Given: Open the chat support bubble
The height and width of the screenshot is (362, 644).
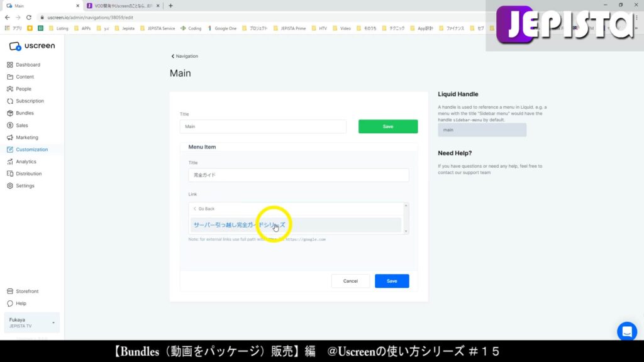Looking at the screenshot, I should (x=627, y=331).
